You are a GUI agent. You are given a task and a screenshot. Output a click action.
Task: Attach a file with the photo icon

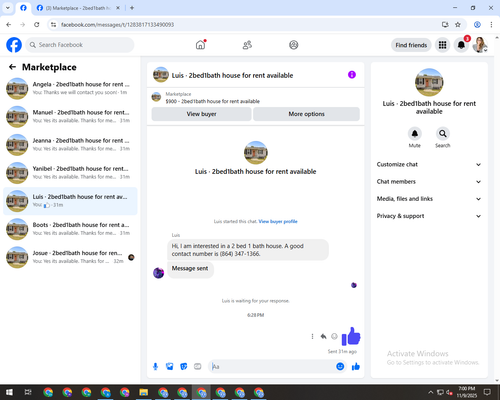pyautogui.click(x=170, y=367)
